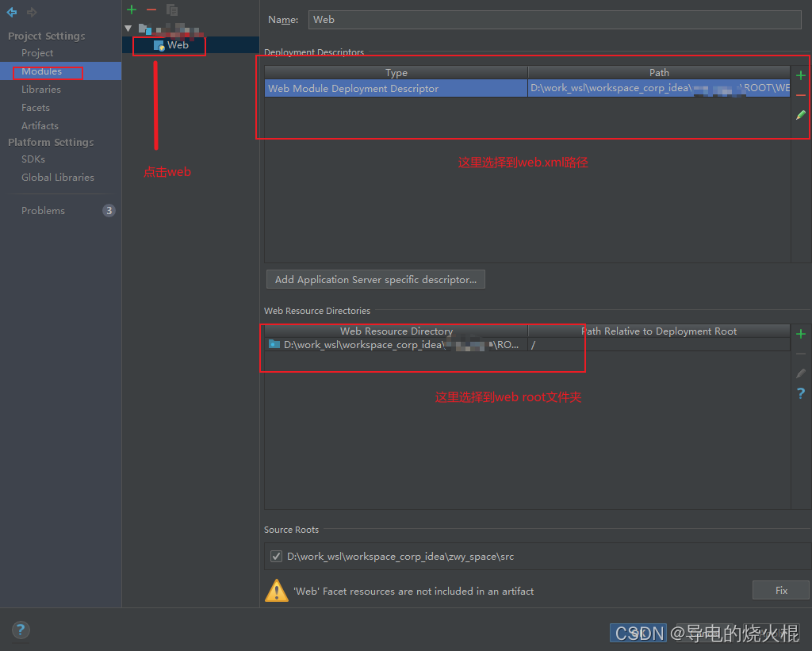
Task: Edit deployment descriptor with pencil icon
Action: pyautogui.click(x=801, y=115)
